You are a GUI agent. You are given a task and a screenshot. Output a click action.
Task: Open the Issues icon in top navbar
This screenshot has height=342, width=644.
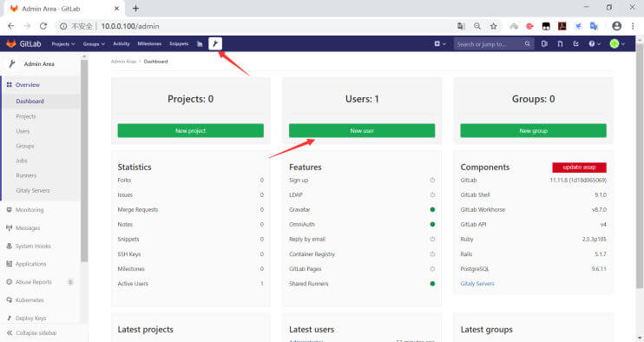(544, 44)
